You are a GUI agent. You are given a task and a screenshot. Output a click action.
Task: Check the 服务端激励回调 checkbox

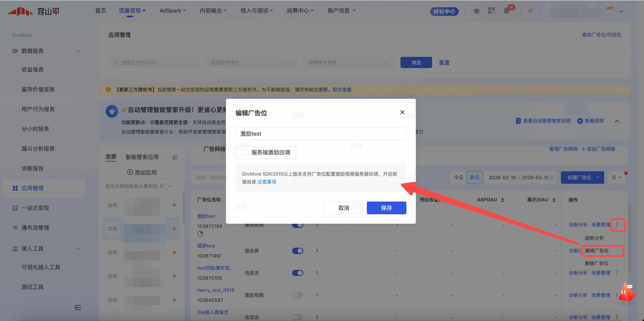click(x=245, y=152)
